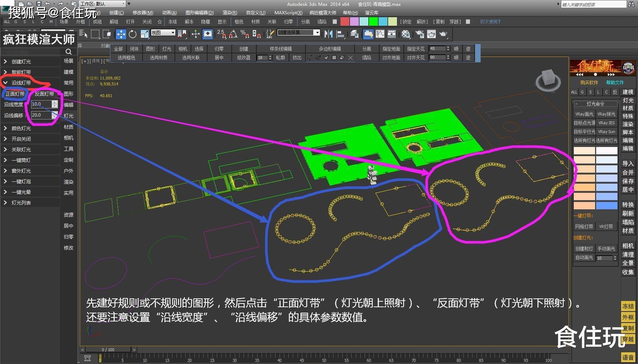Click the Edit Named Selection Sets icon

[x=270, y=34]
